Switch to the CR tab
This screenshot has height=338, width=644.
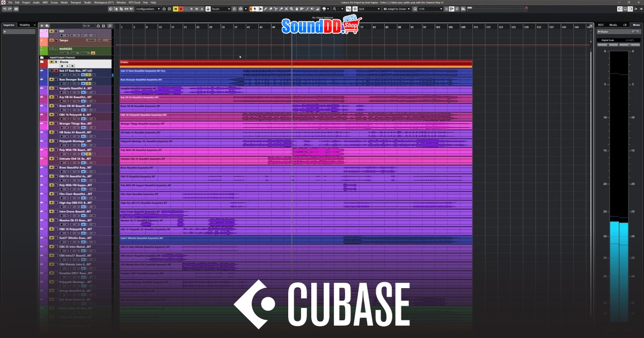pyautogui.click(x=625, y=25)
